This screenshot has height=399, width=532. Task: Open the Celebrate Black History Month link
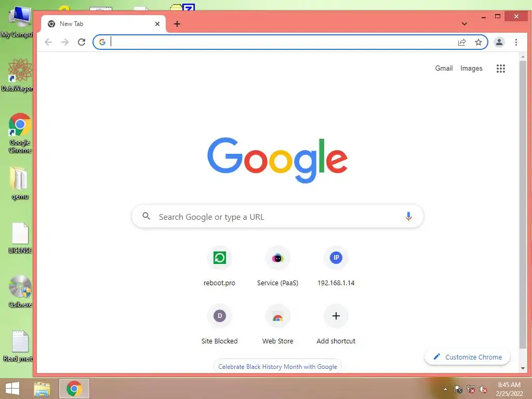pos(277,366)
